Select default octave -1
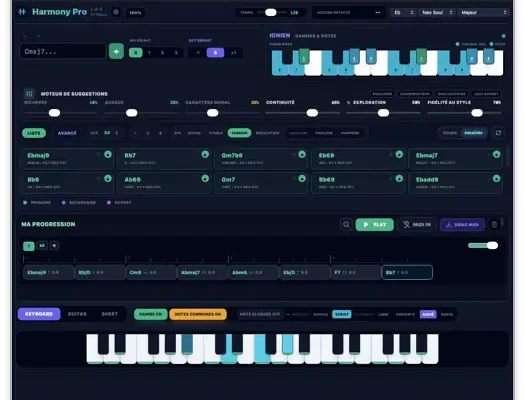The height and width of the screenshot is (400, 525). [198, 53]
